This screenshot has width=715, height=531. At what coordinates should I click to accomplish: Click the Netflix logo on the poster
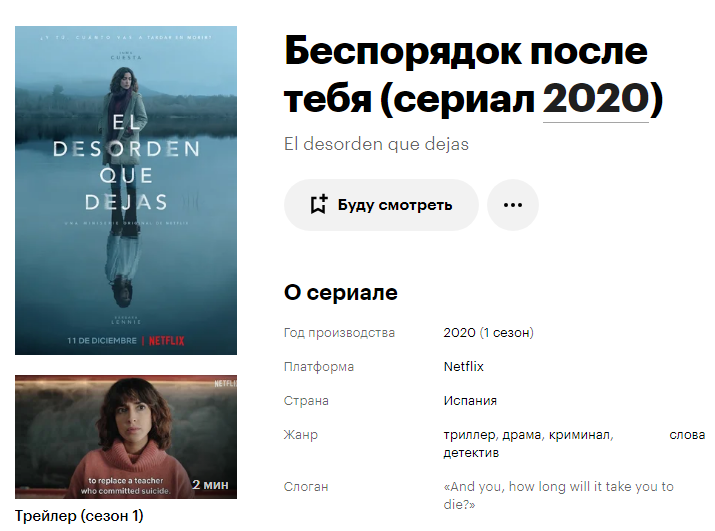pyautogui.click(x=166, y=341)
